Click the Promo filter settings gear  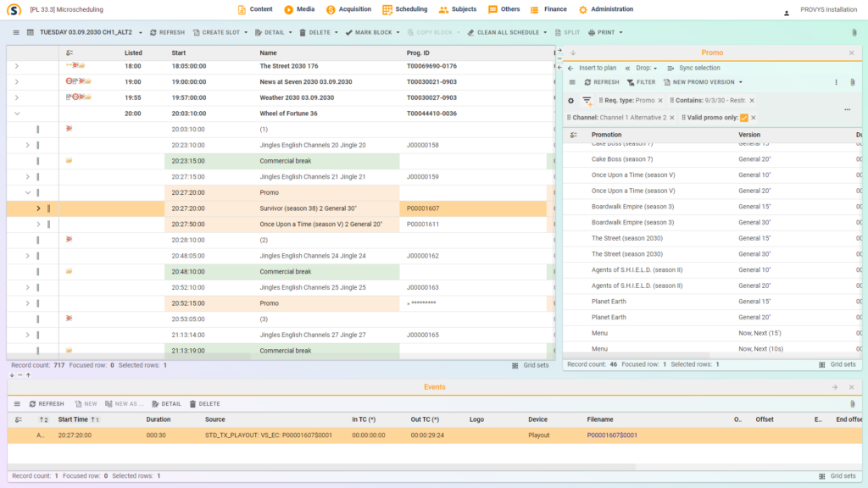pyautogui.click(x=570, y=101)
